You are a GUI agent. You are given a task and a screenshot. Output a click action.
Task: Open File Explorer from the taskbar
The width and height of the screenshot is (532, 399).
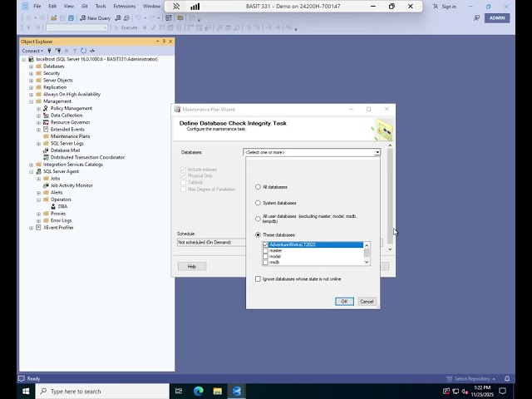coord(218,392)
